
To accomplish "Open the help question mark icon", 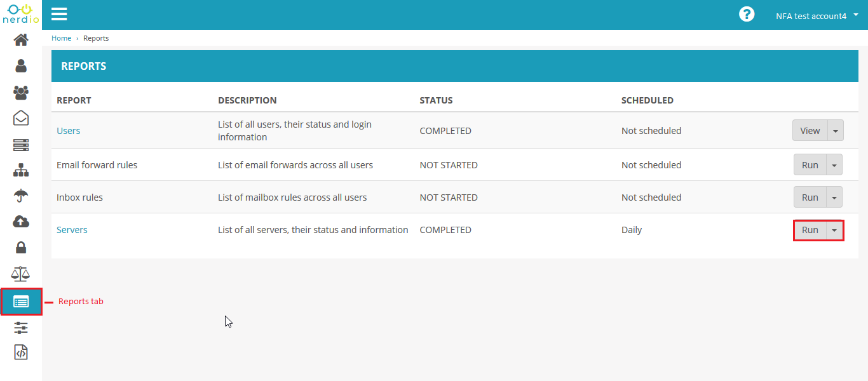I will [747, 14].
